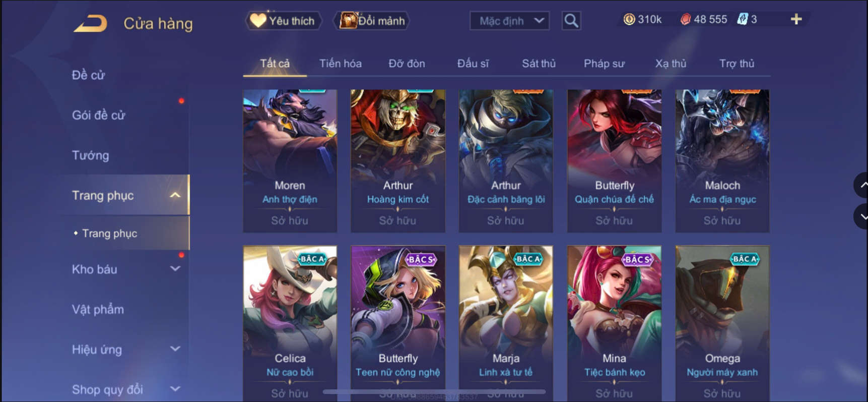The height and width of the screenshot is (402, 868).
Task: Open the Đổi mảnh exchange button
Action: point(372,21)
